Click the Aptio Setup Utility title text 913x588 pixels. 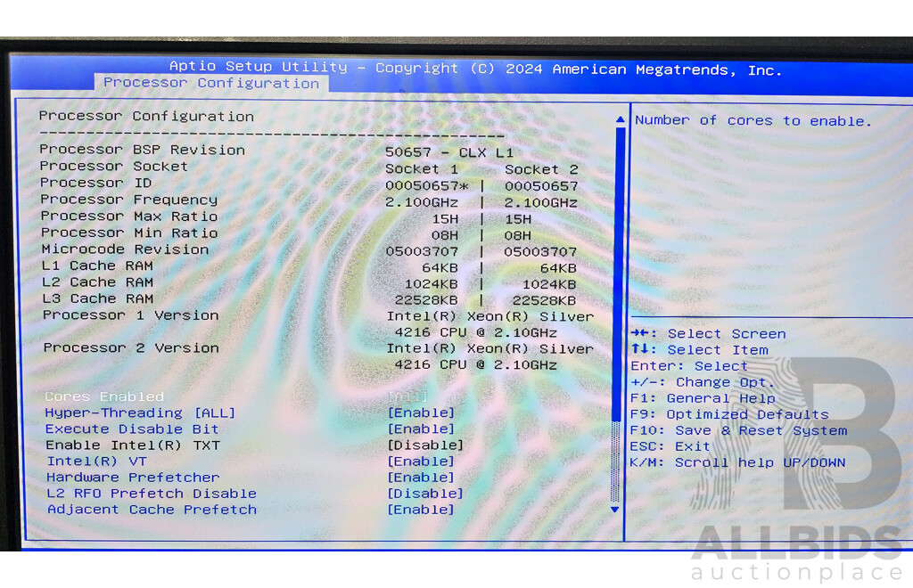pos(475,68)
